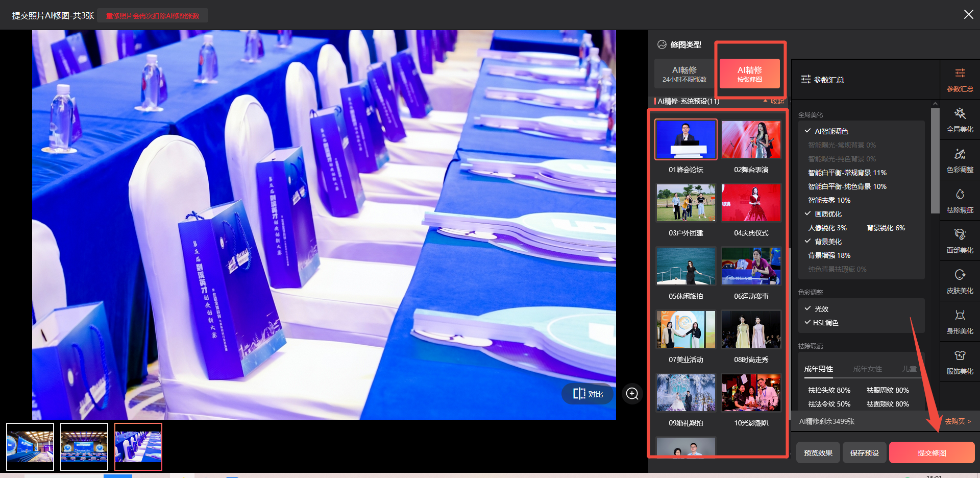Open the 去购买 purchase link
980x478 pixels.
pyautogui.click(x=958, y=421)
